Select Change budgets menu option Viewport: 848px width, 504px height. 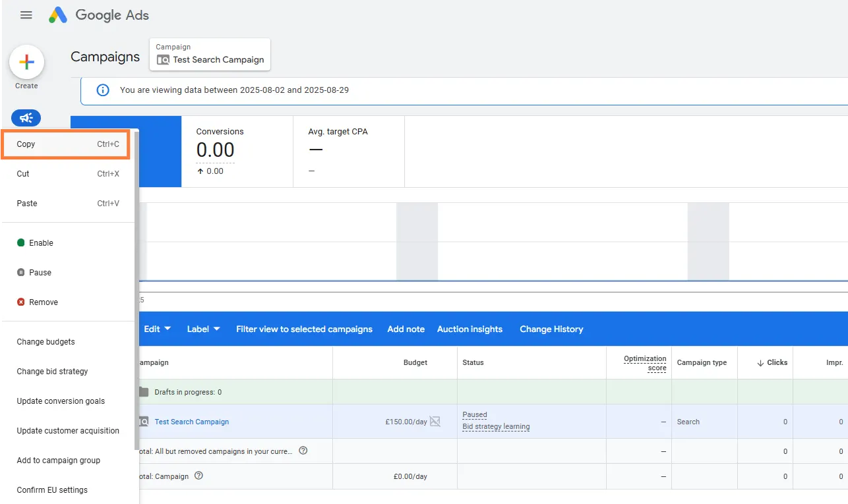coord(68,342)
